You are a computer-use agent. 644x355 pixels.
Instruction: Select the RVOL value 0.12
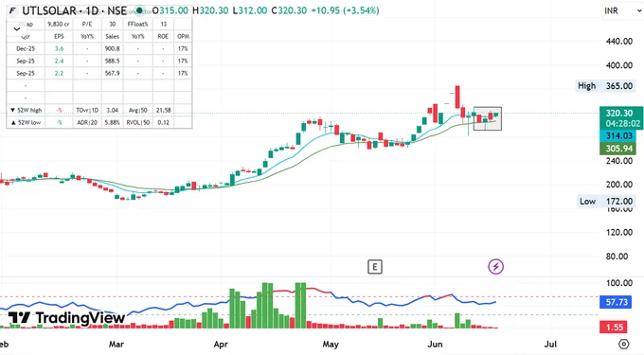164,123
